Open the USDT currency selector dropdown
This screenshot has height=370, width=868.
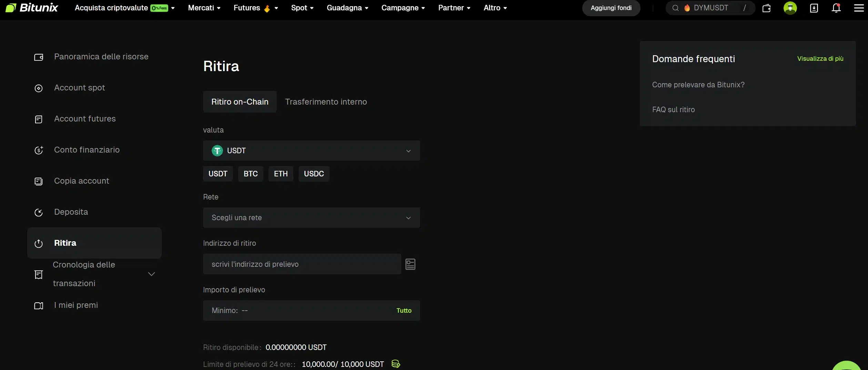tap(311, 151)
